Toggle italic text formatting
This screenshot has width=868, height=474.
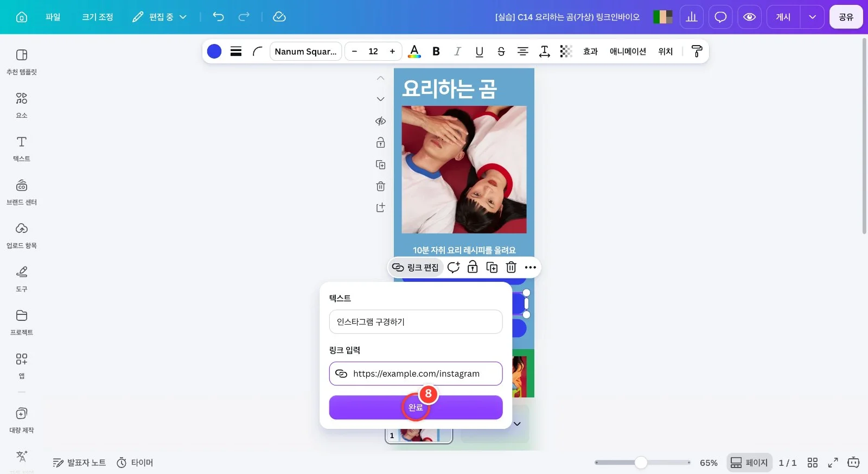458,52
